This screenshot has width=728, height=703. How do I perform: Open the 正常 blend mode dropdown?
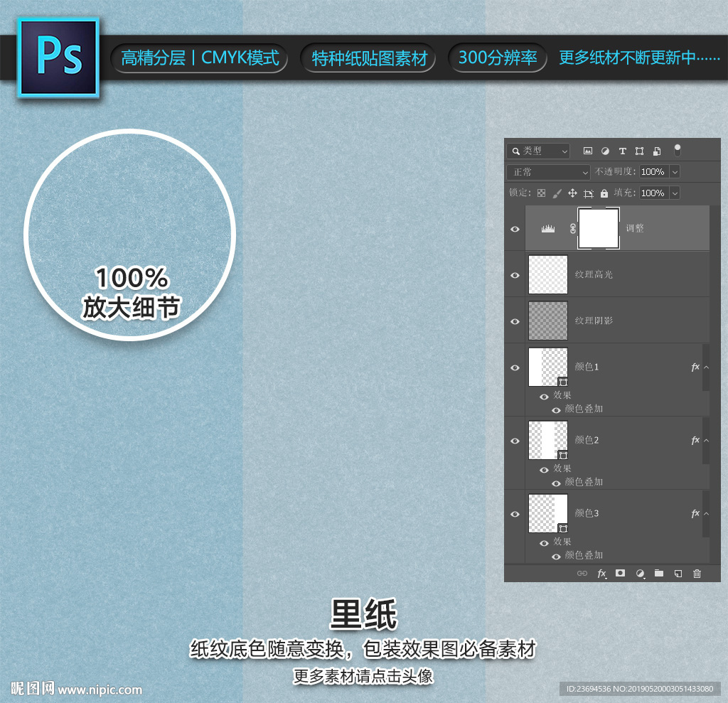pyautogui.click(x=548, y=172)
